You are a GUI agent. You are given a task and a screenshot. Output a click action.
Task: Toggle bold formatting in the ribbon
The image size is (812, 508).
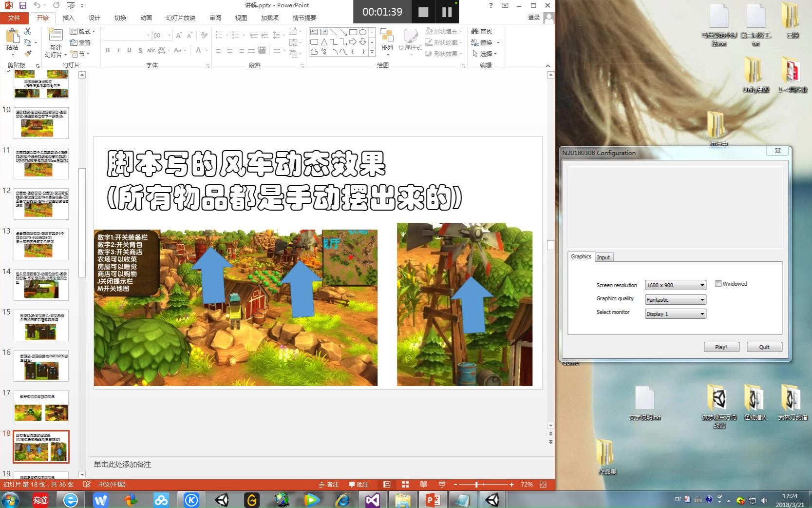click(107, 50)
